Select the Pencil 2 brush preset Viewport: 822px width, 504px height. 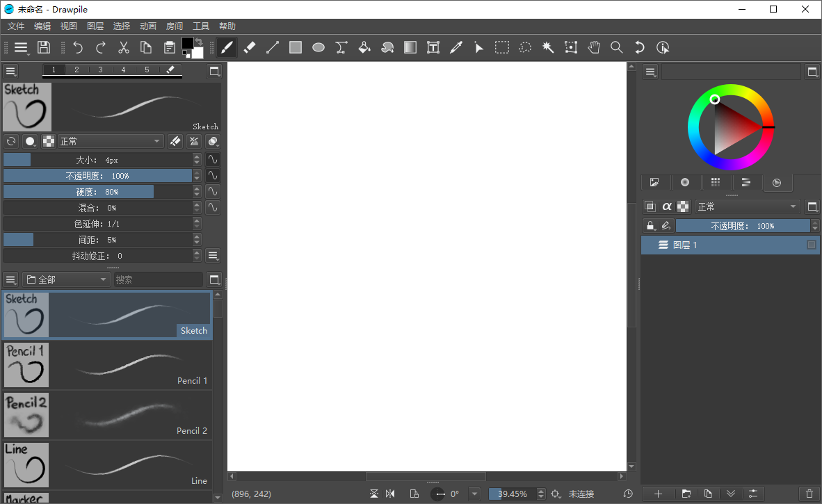click(x=108, y=415)
